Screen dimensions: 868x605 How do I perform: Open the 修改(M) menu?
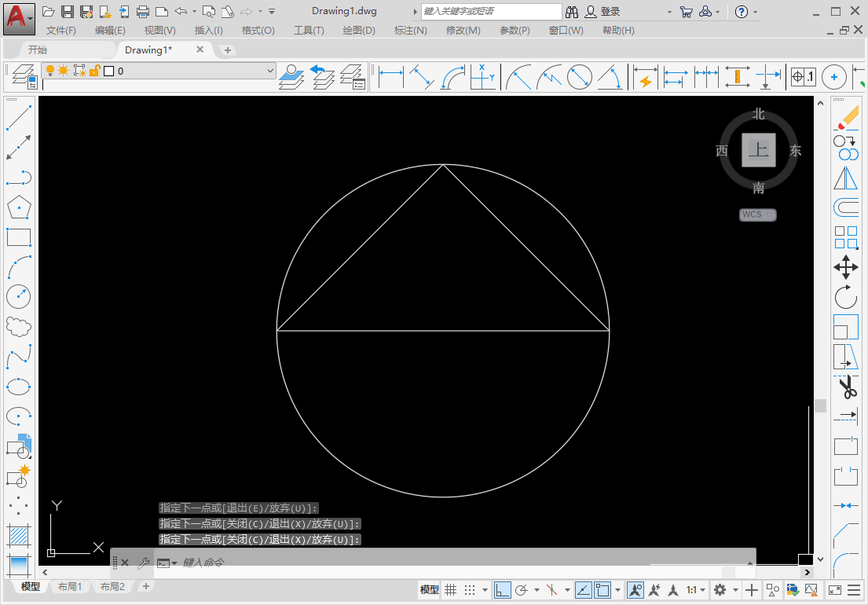tap(463, 31)
